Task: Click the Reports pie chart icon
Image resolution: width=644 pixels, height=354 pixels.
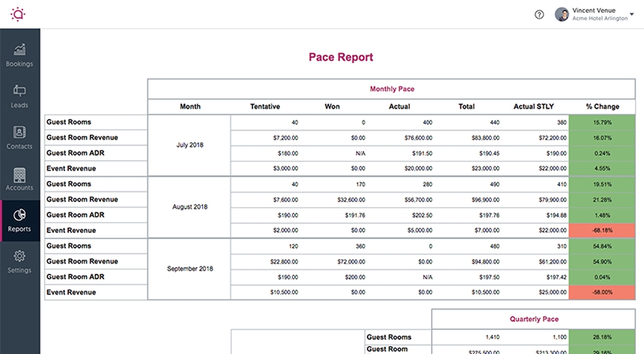Action: click(x=19, y=215)
